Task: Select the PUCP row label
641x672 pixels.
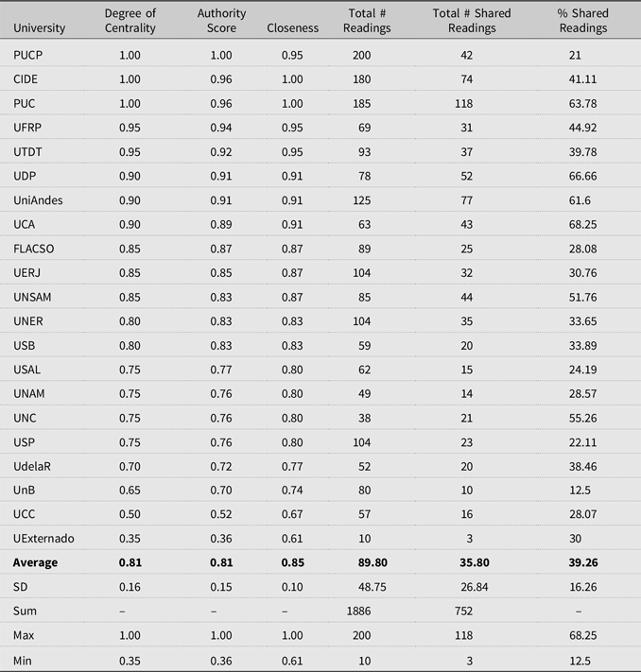Action: (27, 55)
